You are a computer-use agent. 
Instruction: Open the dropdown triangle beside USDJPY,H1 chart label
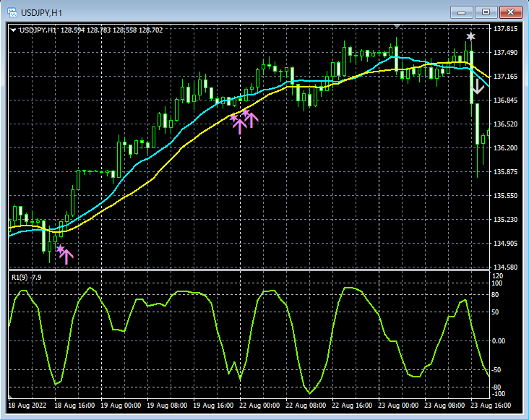(x=13, y=30)
